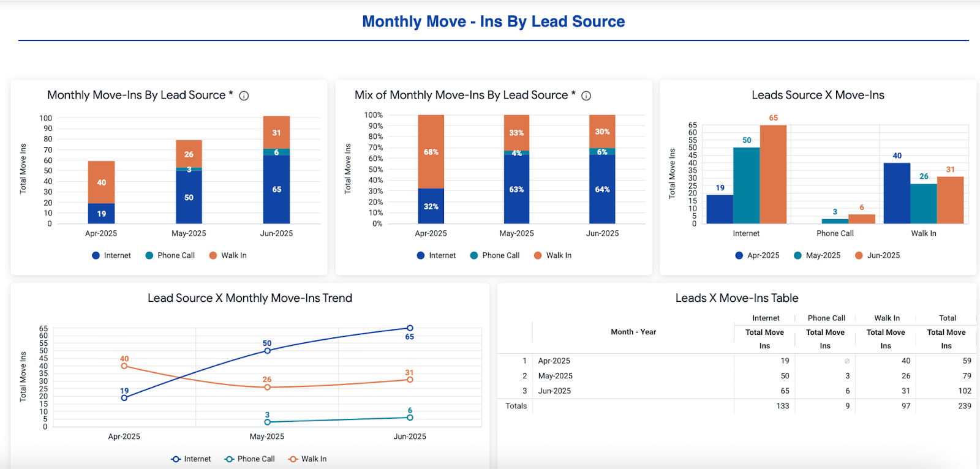
Task: Click the May-2025 legend dot in Leads Source chart
Action: [x=797, y=255]
